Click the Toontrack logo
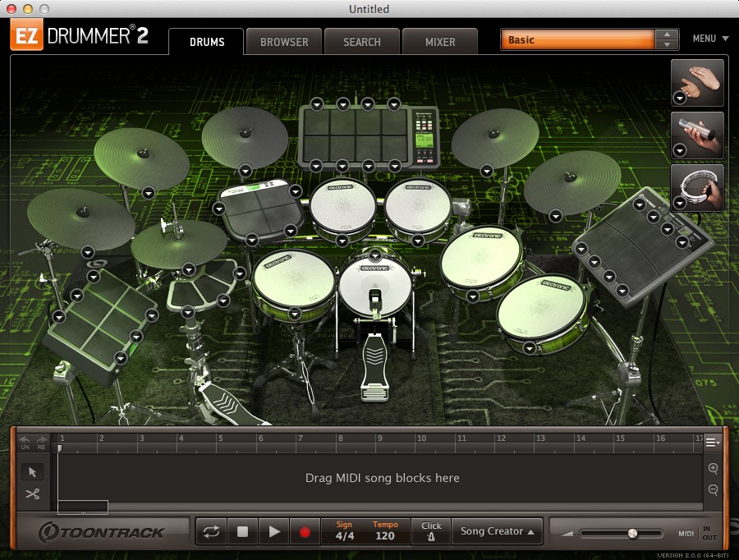Screen dimensions: 739x560 [x=101, y=532]
